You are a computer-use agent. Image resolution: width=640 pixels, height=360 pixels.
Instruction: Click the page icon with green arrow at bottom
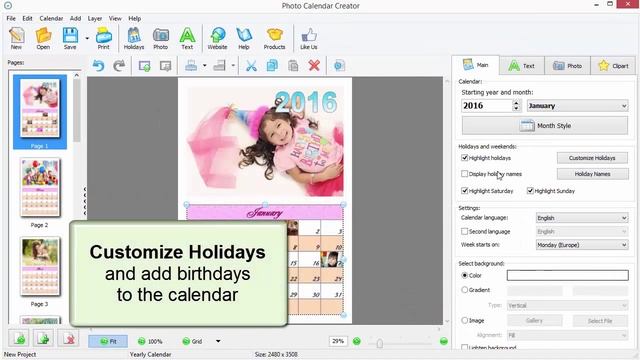[43, 338]
